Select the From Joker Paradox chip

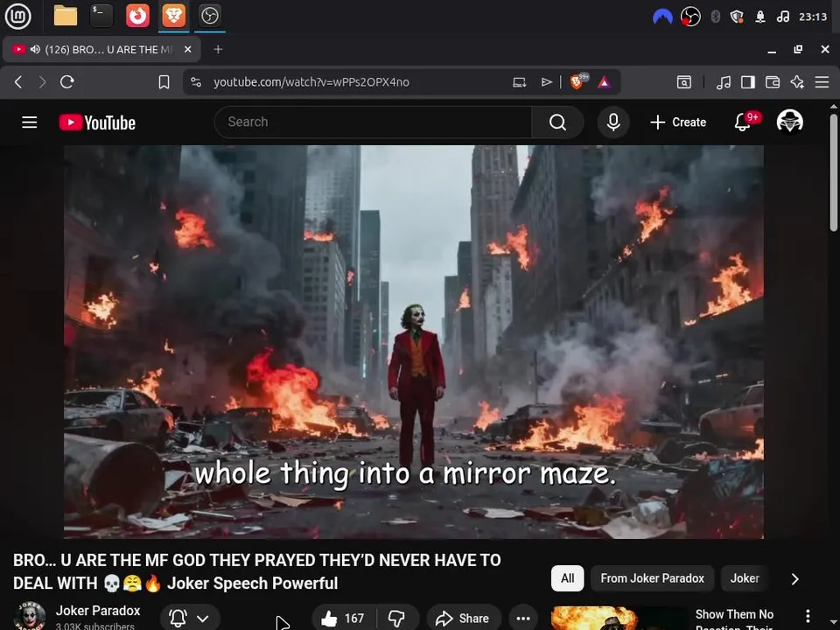[652, 578]
